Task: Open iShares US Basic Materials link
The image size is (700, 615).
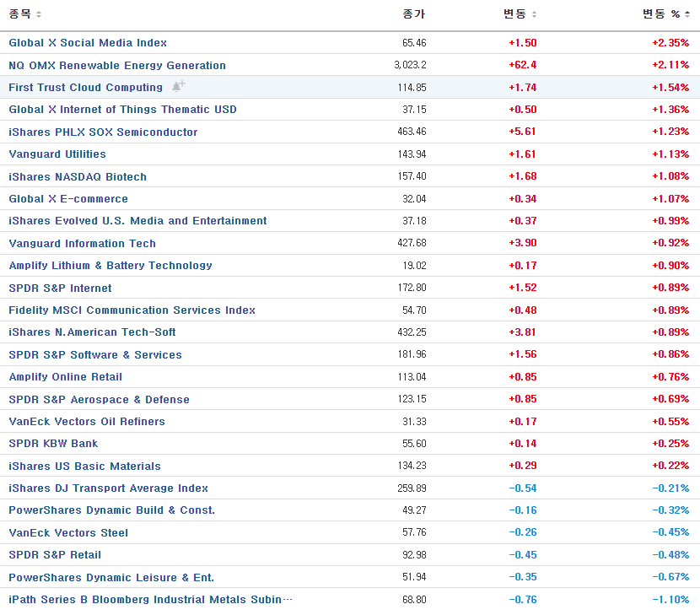Action: [85, 467]
